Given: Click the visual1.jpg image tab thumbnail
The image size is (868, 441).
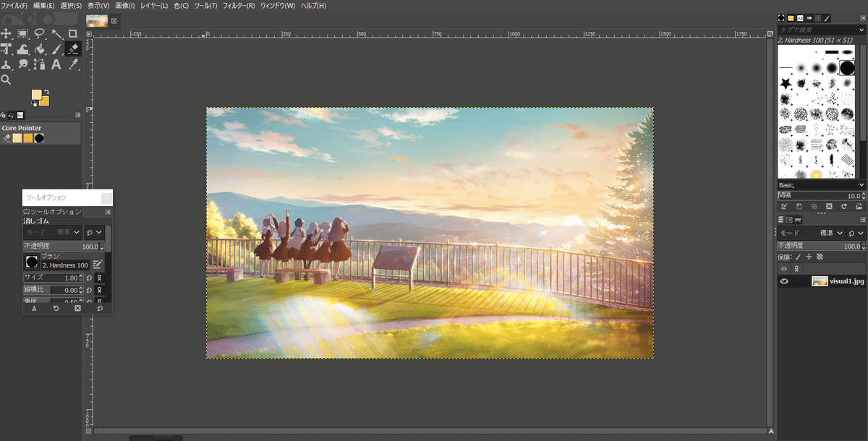Looking at the screenshot, I should point(97,21).
